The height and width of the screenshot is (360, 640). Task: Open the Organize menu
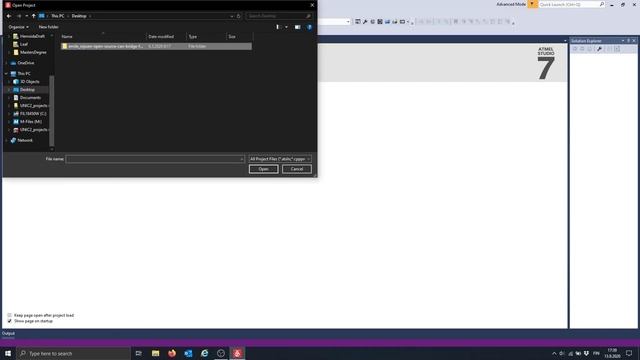(18, 27)
